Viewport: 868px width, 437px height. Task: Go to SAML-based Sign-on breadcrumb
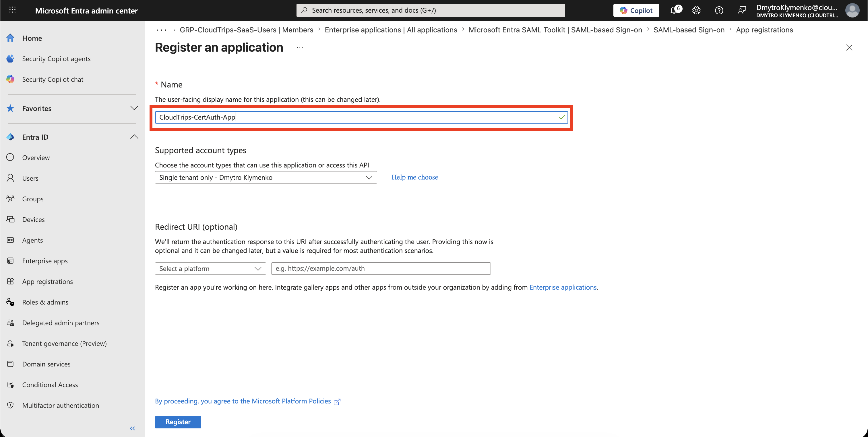click(689, 30)
